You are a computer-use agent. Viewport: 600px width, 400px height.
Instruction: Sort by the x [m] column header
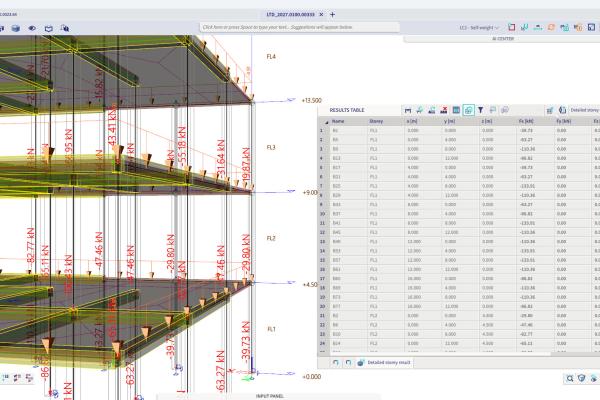423,121
